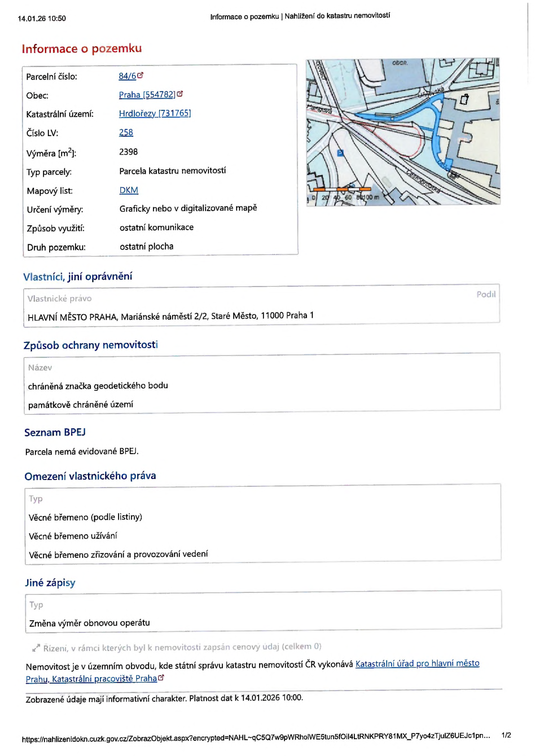Open Katastrální úřad pro hlavní město Prahu link
The height and width of the screenshot is (756, 535).
tap(417, 663)
